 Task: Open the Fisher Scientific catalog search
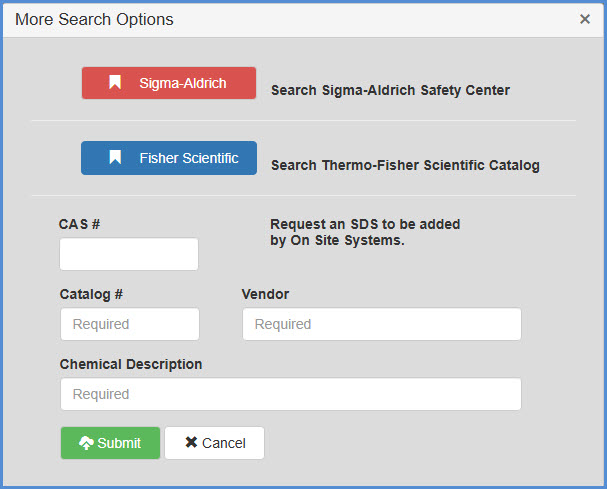(168, 158)
